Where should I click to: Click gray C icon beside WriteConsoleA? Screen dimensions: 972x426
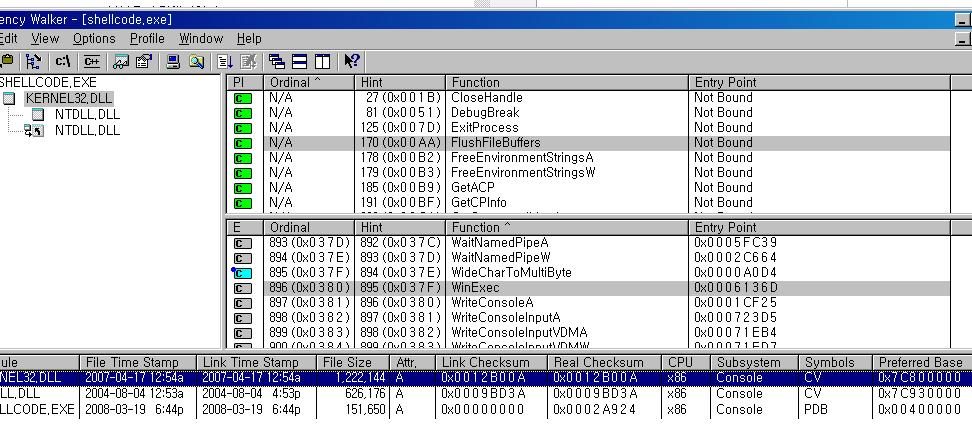pos(242,303)
